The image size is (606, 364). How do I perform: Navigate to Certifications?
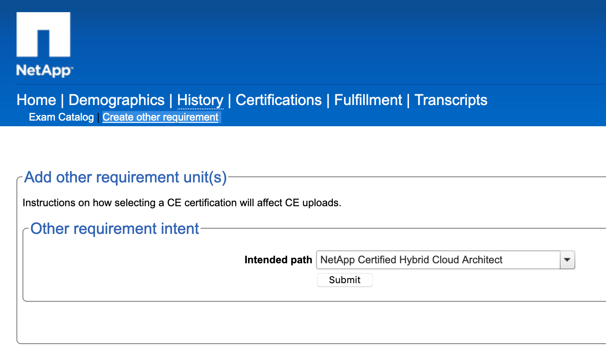pyautogui.click(x=279, y=100)
